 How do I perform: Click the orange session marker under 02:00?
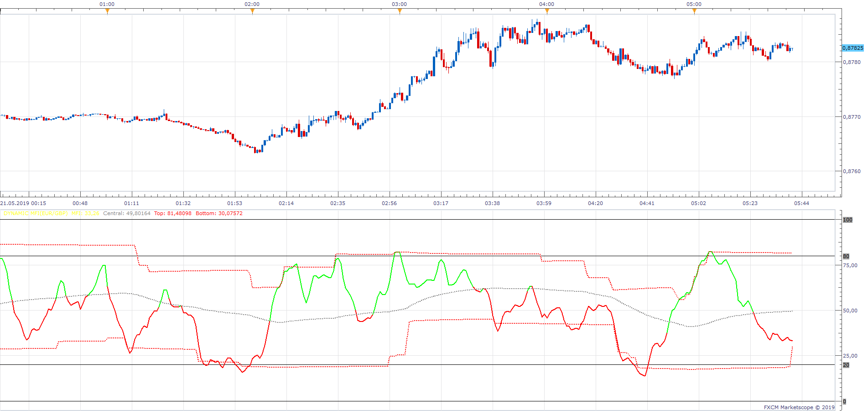[x=252, y=11]
